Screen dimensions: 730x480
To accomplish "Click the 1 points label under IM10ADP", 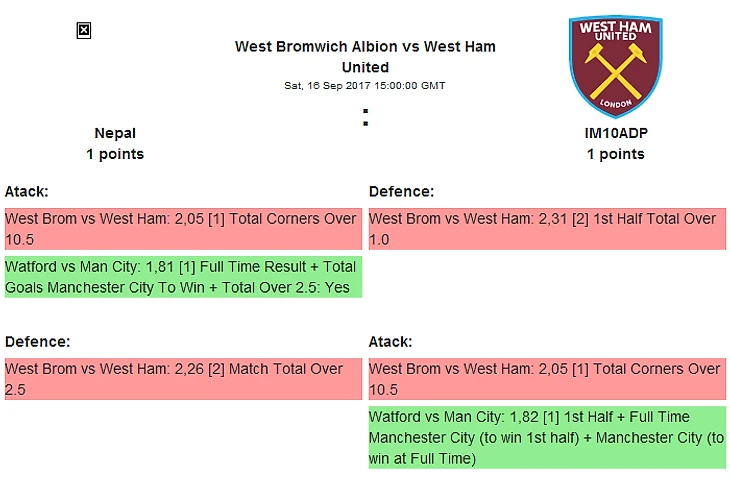I will click(615, 154).
